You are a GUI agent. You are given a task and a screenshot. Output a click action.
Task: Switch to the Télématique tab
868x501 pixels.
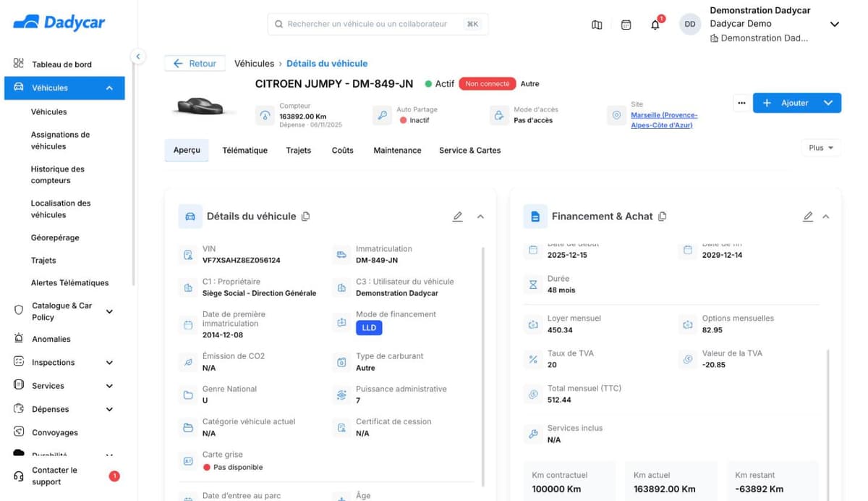244,151
